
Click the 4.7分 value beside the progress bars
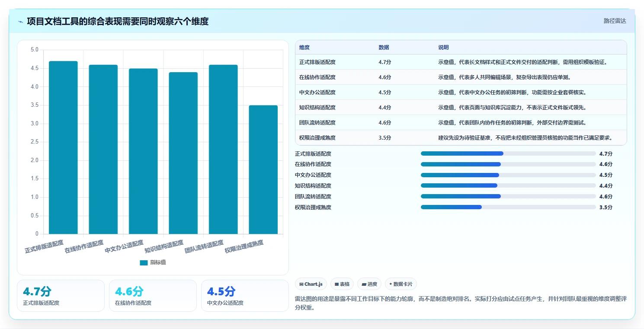(x=606, y=153)
